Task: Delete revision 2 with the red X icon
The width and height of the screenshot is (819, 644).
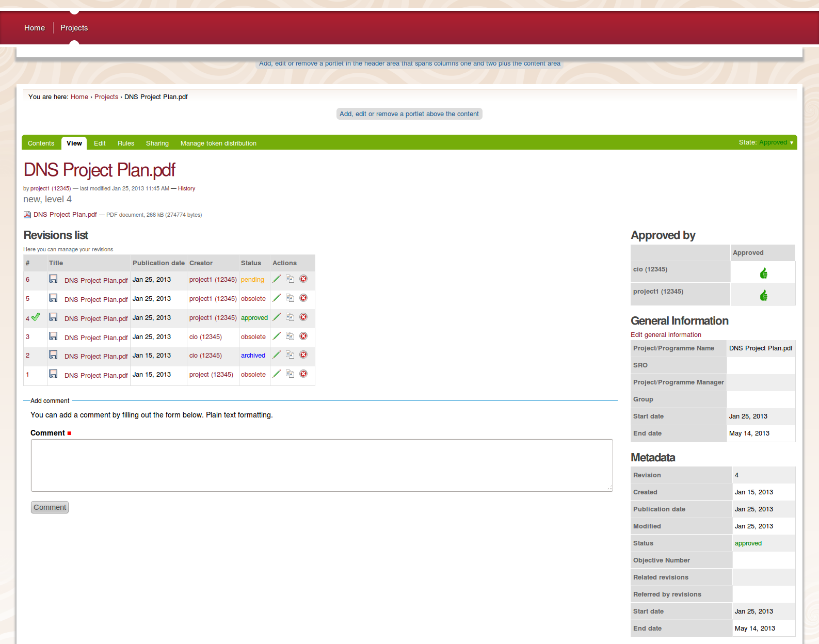Action: (303, 355)
